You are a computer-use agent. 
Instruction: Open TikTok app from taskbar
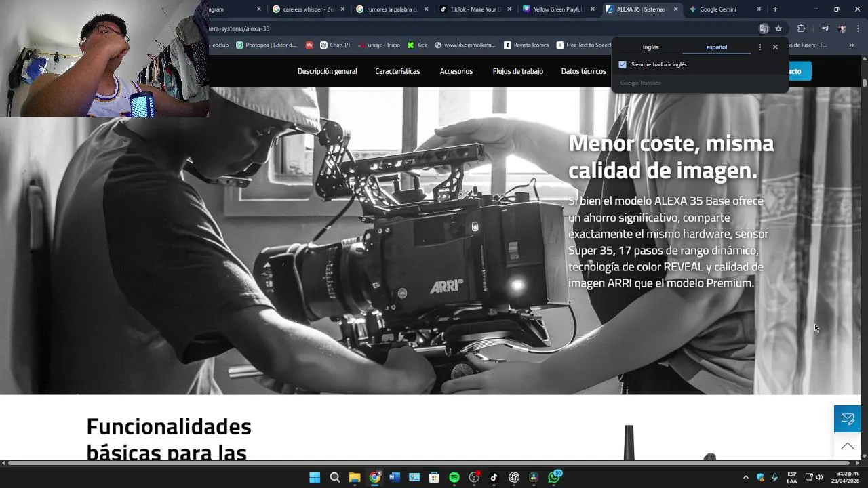tap(494, 477)
